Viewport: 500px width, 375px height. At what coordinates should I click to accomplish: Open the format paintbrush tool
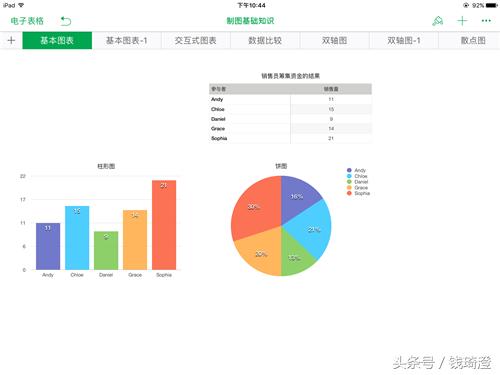point(437,21)
